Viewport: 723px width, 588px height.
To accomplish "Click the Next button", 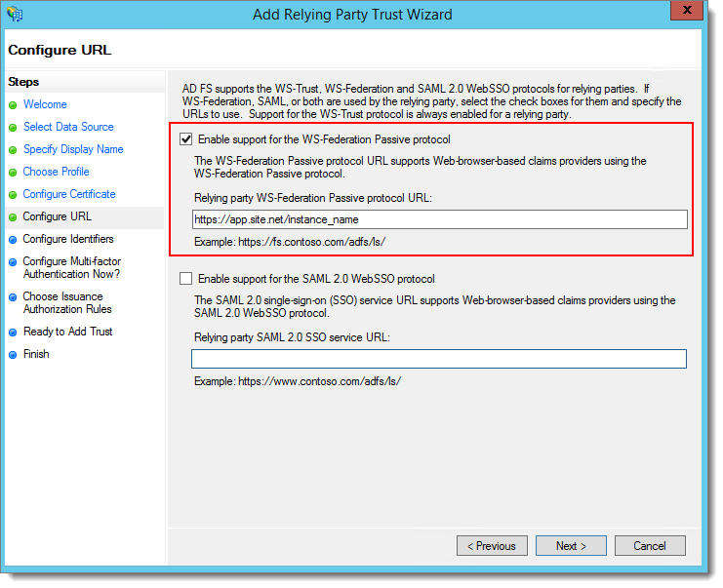I will click(x=571, y=546).
